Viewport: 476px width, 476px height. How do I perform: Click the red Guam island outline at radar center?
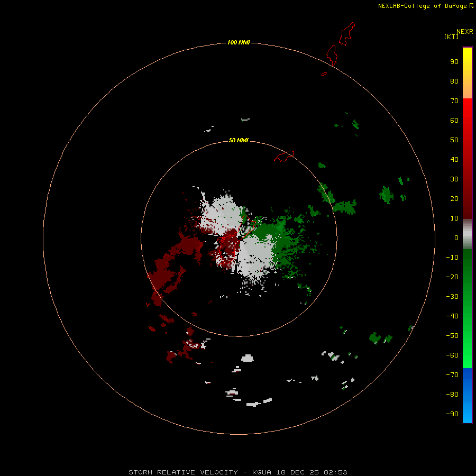coord(235,239)
